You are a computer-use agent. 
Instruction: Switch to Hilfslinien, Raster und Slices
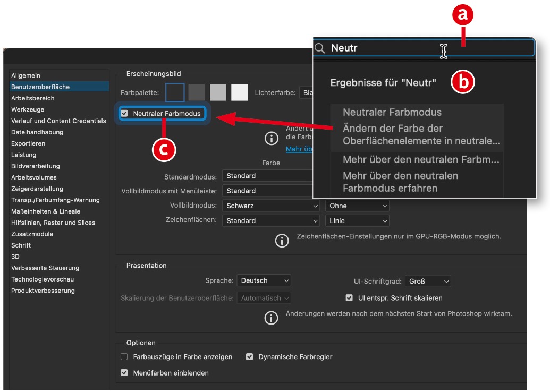click(53, 223)
